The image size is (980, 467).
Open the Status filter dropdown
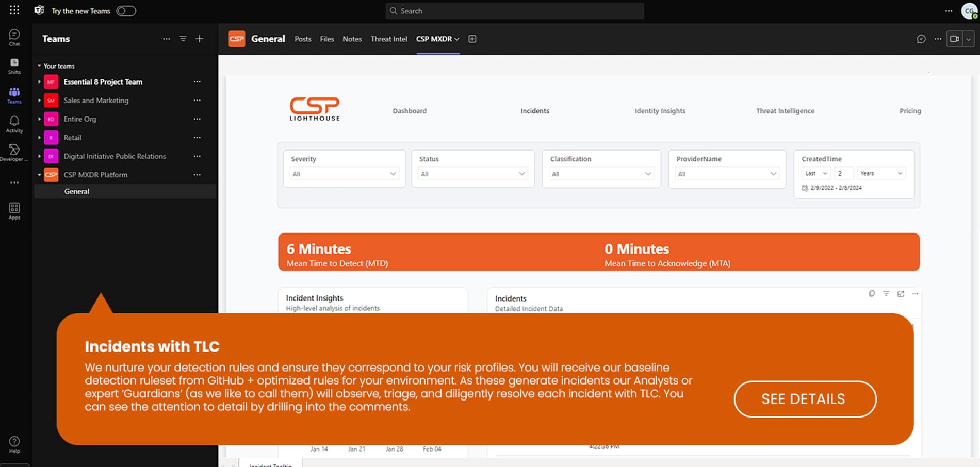(x=472, y=174)
